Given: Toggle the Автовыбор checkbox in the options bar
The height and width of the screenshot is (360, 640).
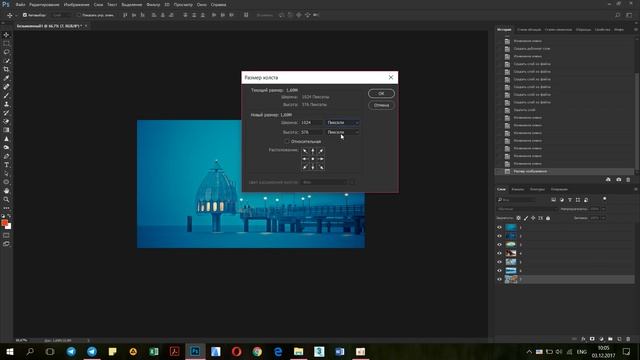Looking at the screenshot, I should point(25,15).
